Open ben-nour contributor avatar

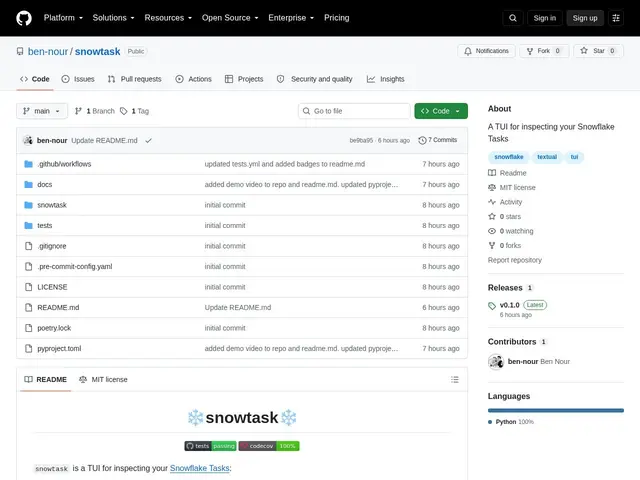[496, 362]
